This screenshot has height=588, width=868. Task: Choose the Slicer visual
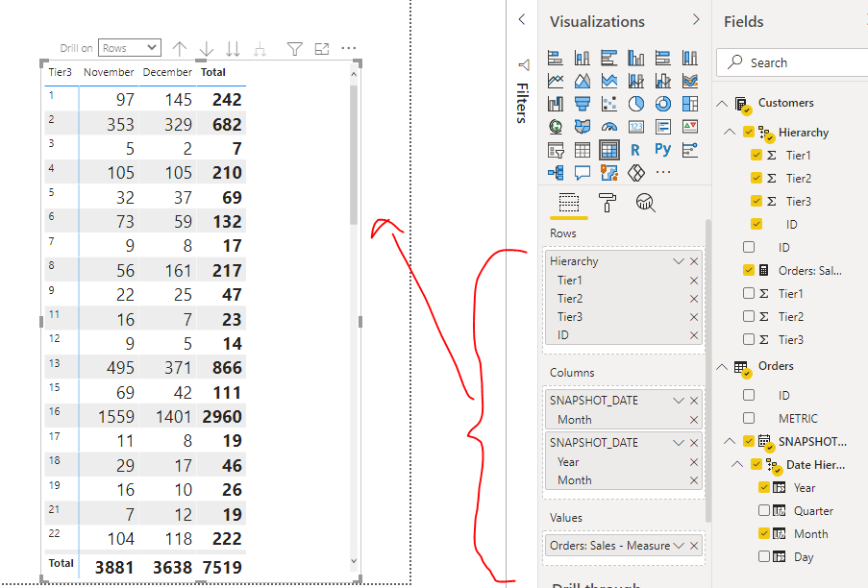(556, 150)
